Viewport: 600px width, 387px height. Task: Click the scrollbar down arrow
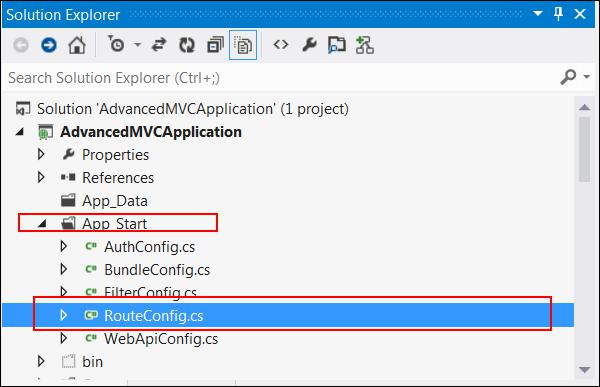coord(584,370)
